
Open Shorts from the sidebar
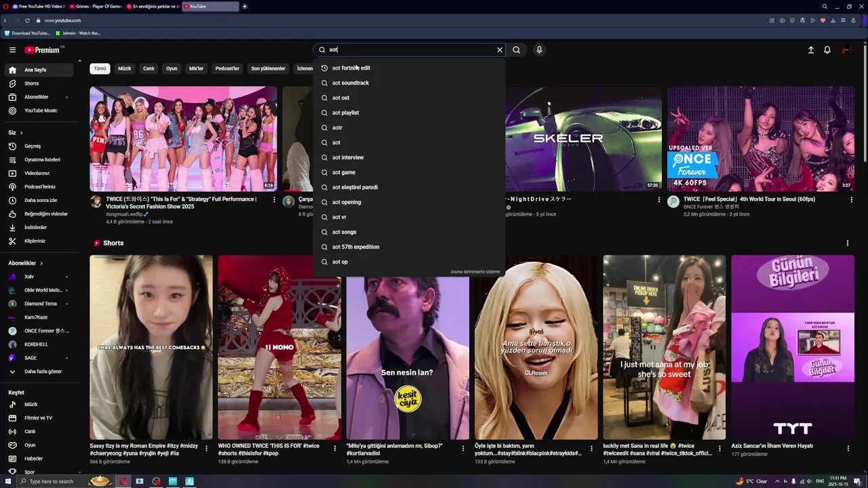40,83
